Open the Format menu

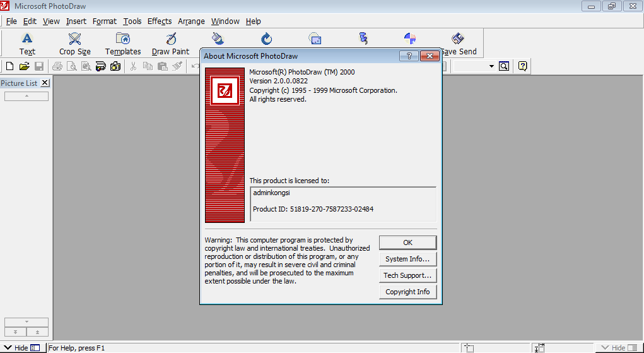pyautogui.click(x=105, y=21)
